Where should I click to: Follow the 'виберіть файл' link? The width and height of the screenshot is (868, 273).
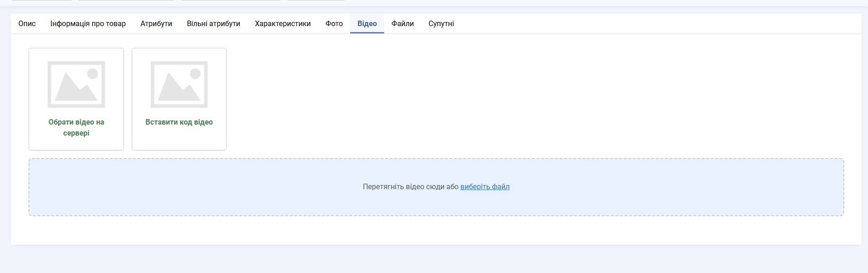tap(485, 187)
